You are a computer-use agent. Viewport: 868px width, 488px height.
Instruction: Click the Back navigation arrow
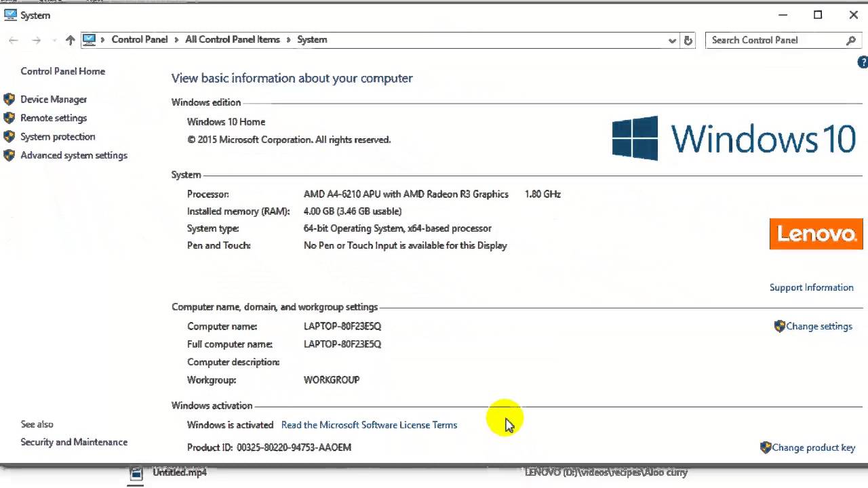coord(13,40)
